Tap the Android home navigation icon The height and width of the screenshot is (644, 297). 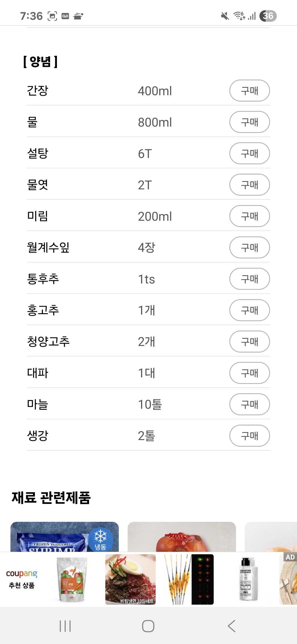[148, 626]
